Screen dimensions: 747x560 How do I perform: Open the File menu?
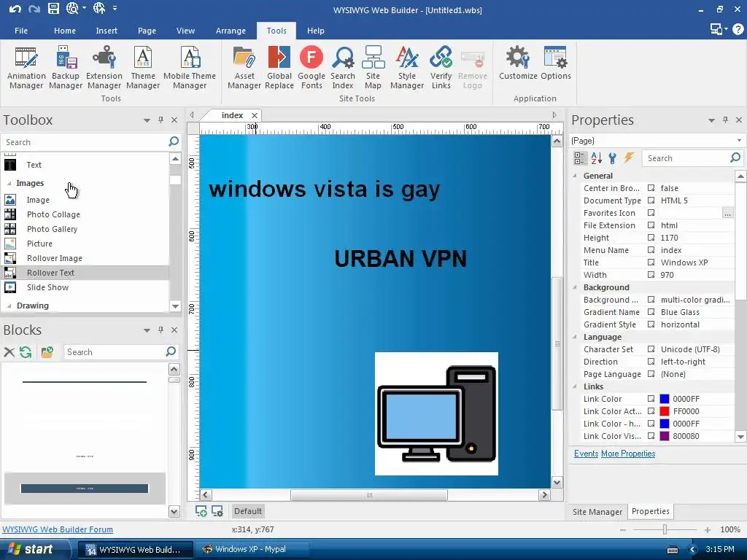(21, 31)
